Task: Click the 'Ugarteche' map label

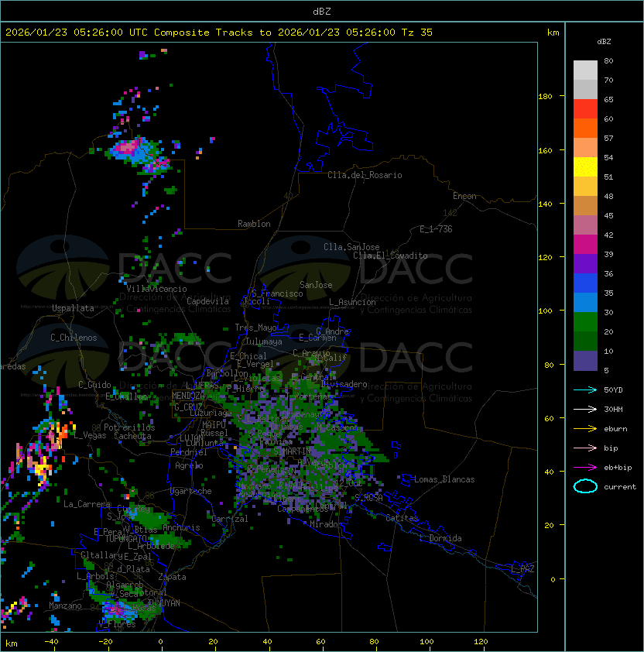Action: click(191, 491)
